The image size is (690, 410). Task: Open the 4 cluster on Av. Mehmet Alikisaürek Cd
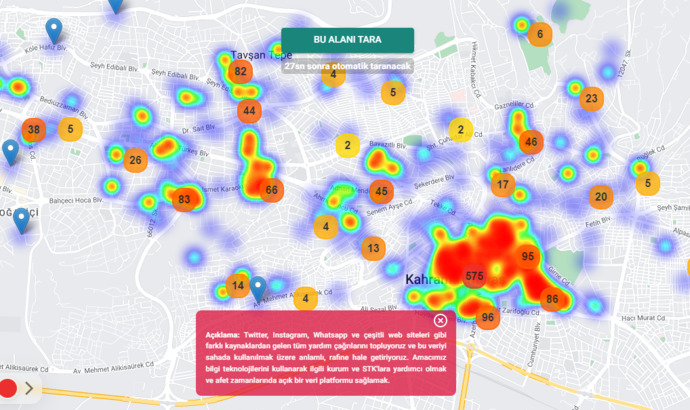pyautogui.click(x=305, y=299)
